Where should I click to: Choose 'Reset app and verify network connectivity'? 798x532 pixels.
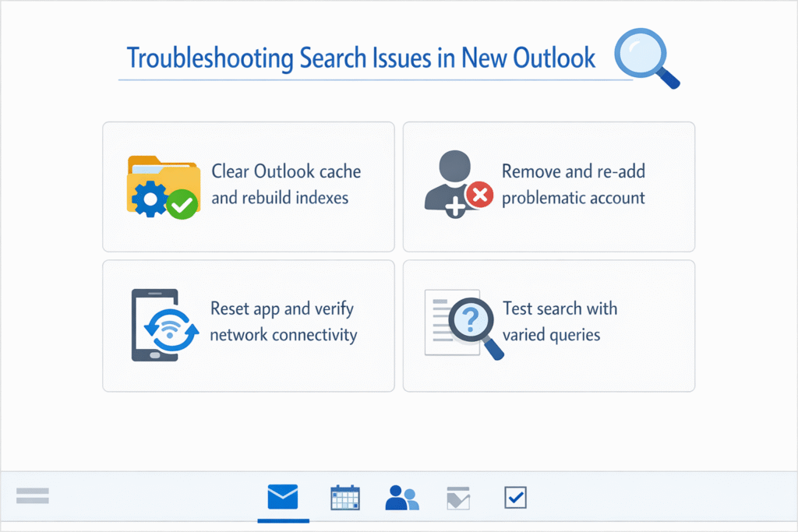point(248,325)
